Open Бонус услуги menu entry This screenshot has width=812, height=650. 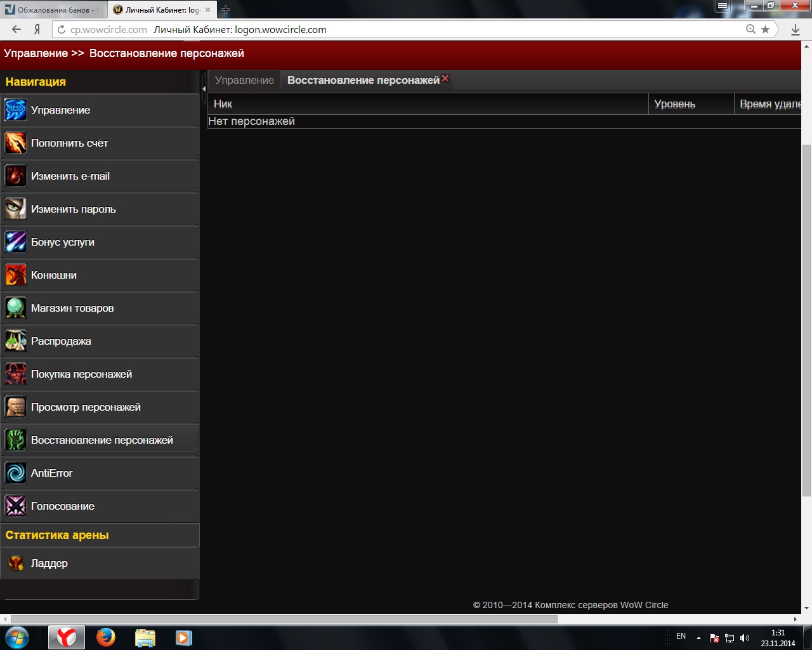click(x=62, y=242)
